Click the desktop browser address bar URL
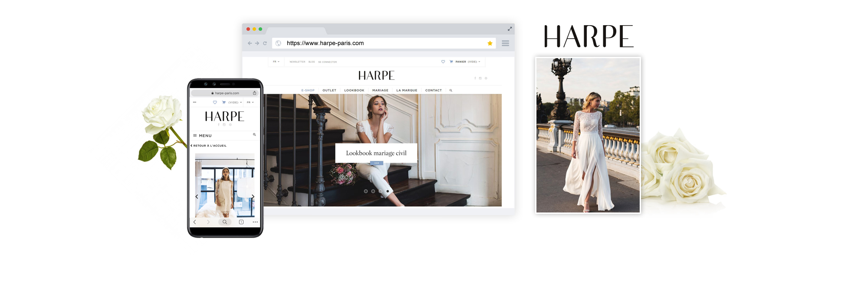The image size is (868, 281). click(325, 43)
